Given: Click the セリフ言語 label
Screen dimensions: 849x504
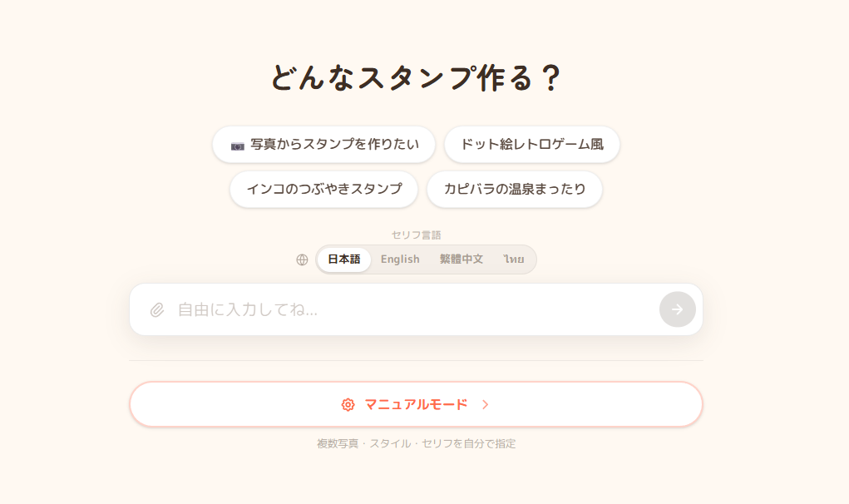Looking at the screenshot, I should (x=416, y=235).
